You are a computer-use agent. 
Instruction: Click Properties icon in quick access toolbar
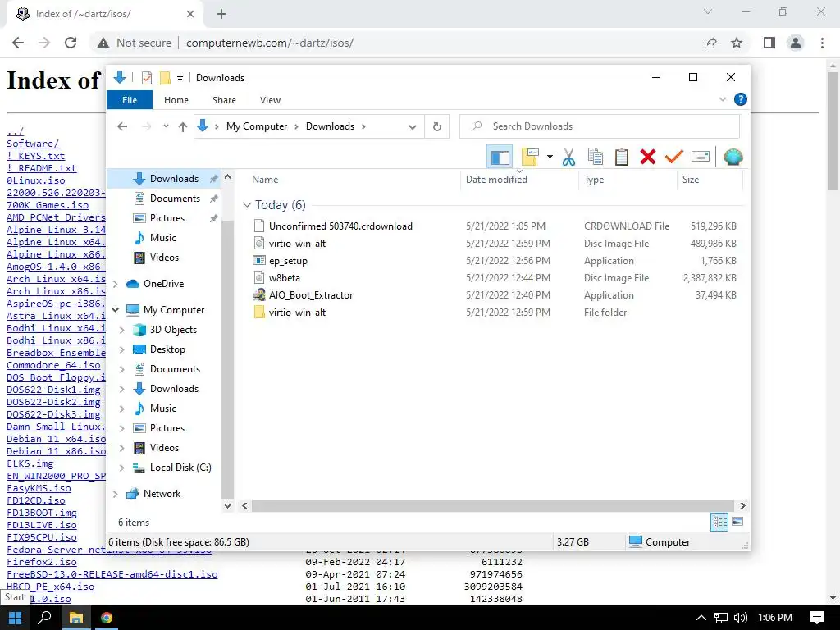point(146,78)
